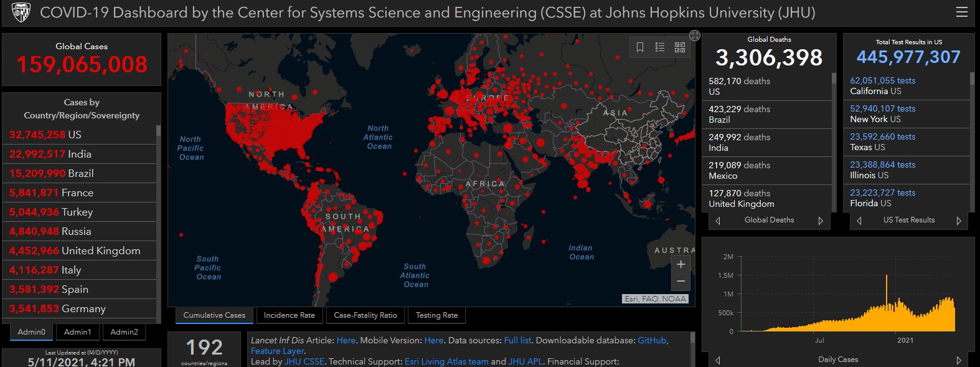Open the hamburger menu in header

click(961, 12)
